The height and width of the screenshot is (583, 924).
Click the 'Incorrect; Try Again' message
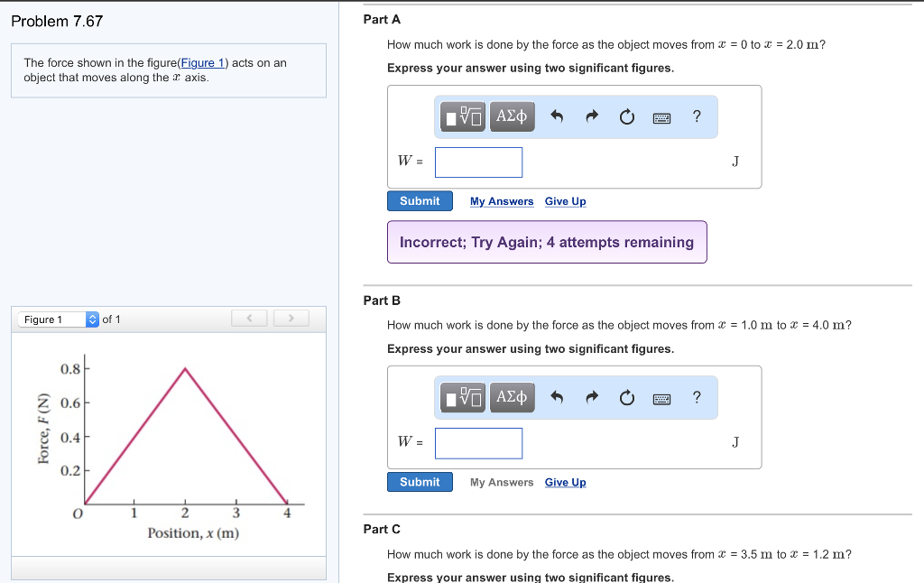pyautogui.click(x=547, y=242)
